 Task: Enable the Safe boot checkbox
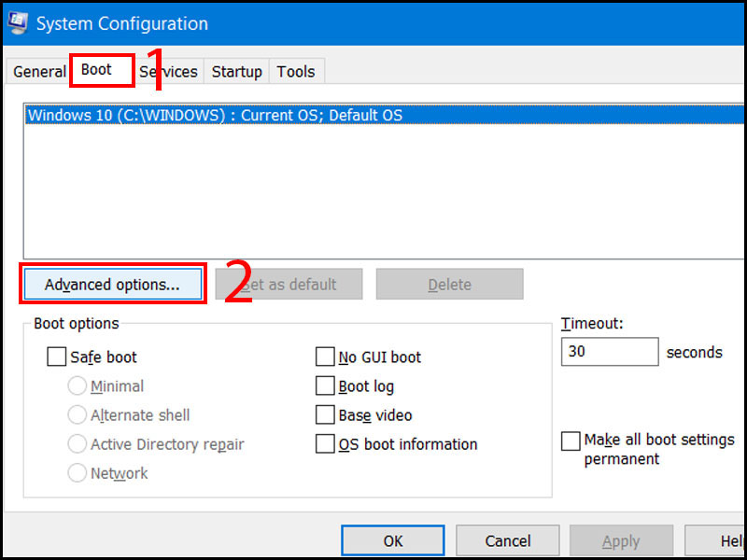(57, 357)
